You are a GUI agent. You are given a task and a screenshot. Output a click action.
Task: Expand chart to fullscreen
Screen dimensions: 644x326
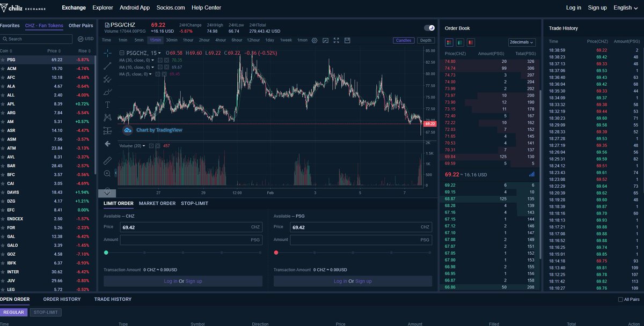tap(337, 40)
